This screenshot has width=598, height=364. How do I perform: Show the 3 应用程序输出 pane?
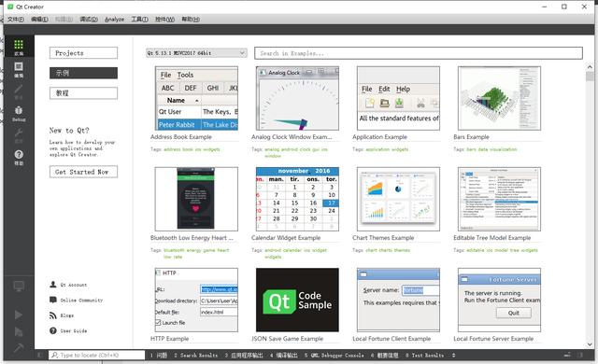point(244,356)
